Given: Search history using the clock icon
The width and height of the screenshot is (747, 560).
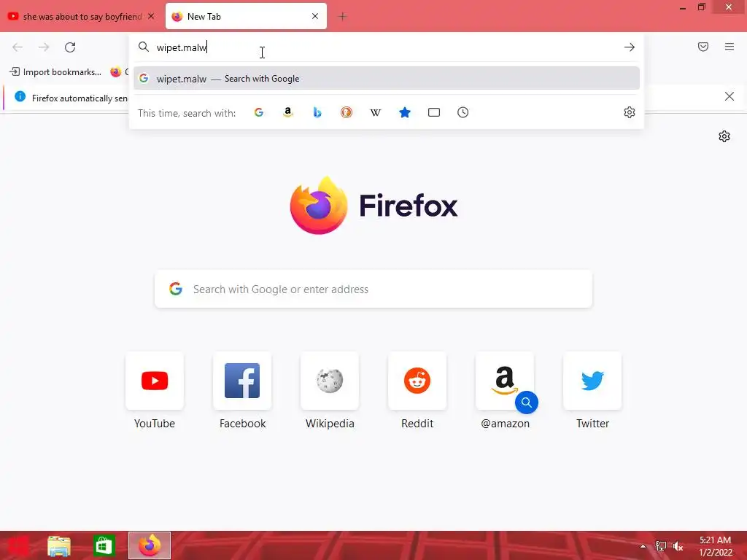Looking at the screenshot, I should point(462,112).
